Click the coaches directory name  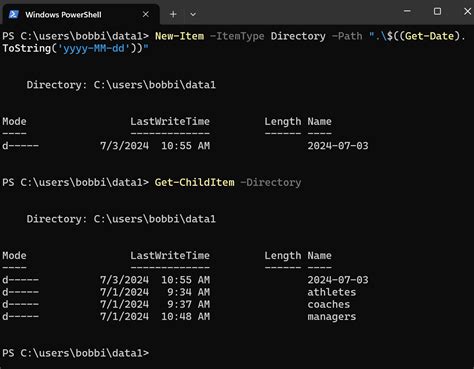pyautogui.click(x=329, y=304)
